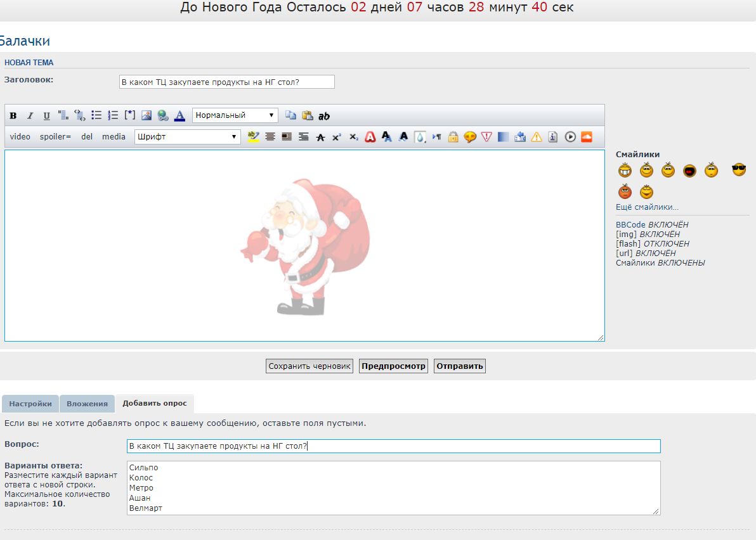Open the Ещё смайлики link
This screenshot has height=540, width=756.
pyautogui.click(x=647, y=207)
